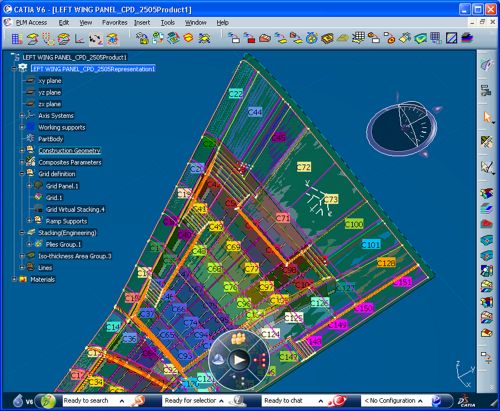
Task: Click the V6 water drop icon
Action: [x=18, y=401]
